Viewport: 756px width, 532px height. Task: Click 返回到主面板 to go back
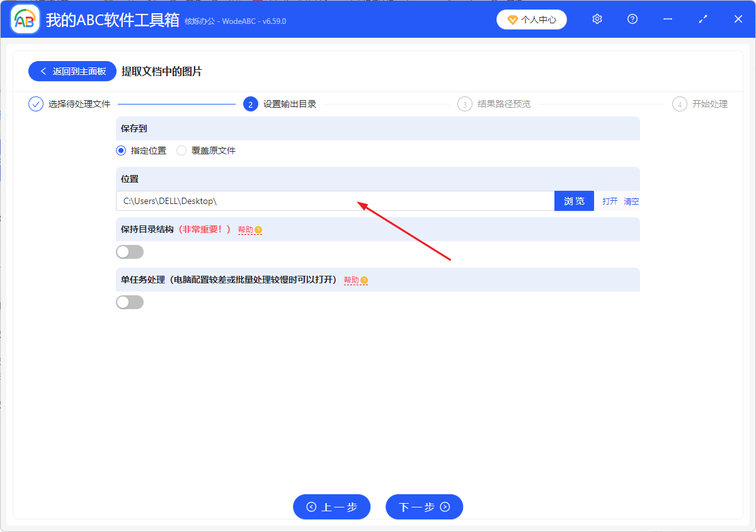(72, 71)
